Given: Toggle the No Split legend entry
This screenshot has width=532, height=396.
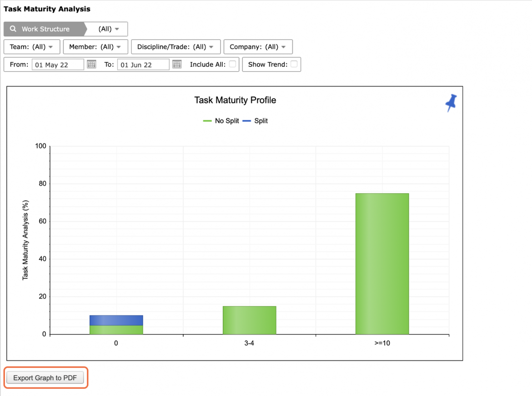Looking at the screenshot, I should tap(221, 121).
